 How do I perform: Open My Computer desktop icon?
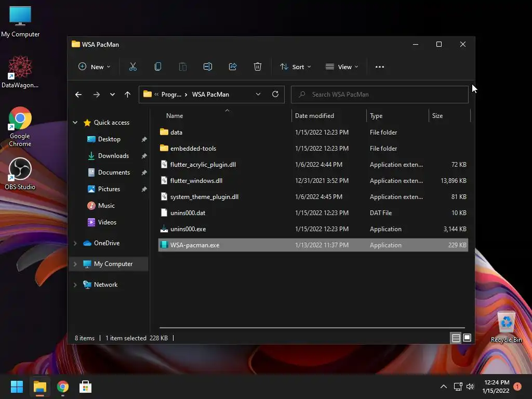[x=20, y=22]
